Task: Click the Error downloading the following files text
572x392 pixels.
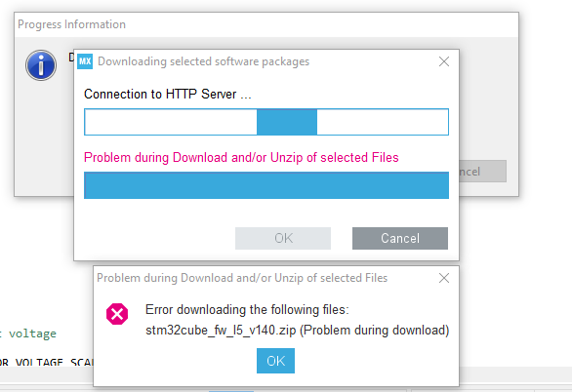Action: 247,310
